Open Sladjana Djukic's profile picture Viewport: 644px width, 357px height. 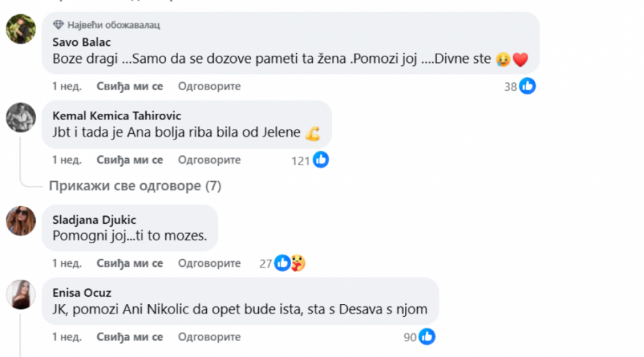[x=21, y=220]
